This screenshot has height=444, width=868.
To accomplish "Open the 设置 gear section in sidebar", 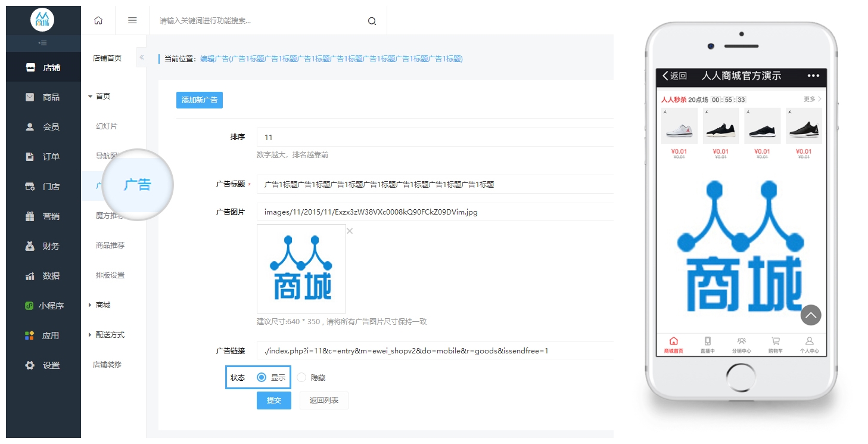I will point(43,365).
